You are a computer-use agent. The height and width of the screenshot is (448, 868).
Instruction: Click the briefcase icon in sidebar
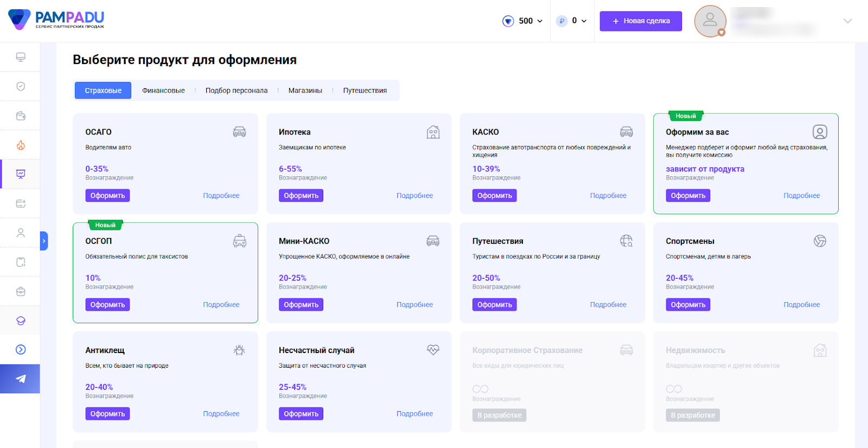(21, 291)
